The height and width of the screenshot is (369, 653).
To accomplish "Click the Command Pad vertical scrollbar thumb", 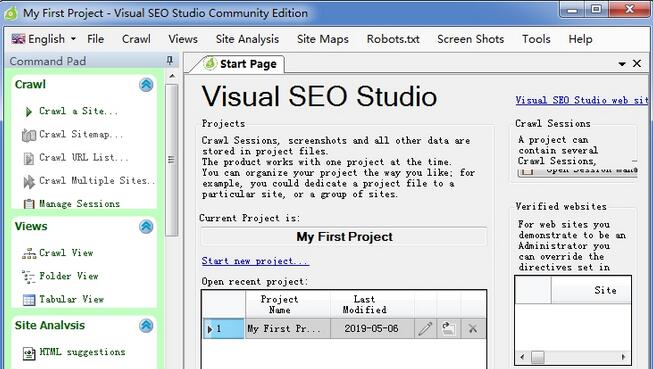I will [x=171, y=160].
